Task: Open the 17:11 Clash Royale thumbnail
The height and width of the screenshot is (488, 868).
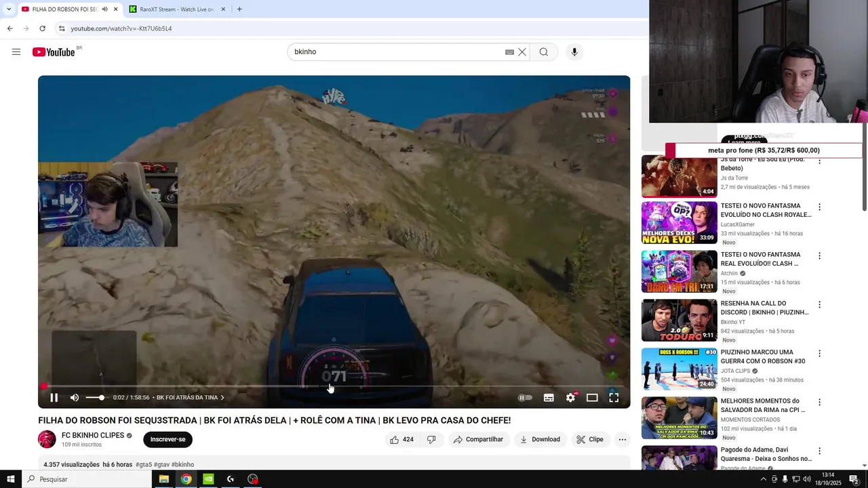Action: point(679,271)
